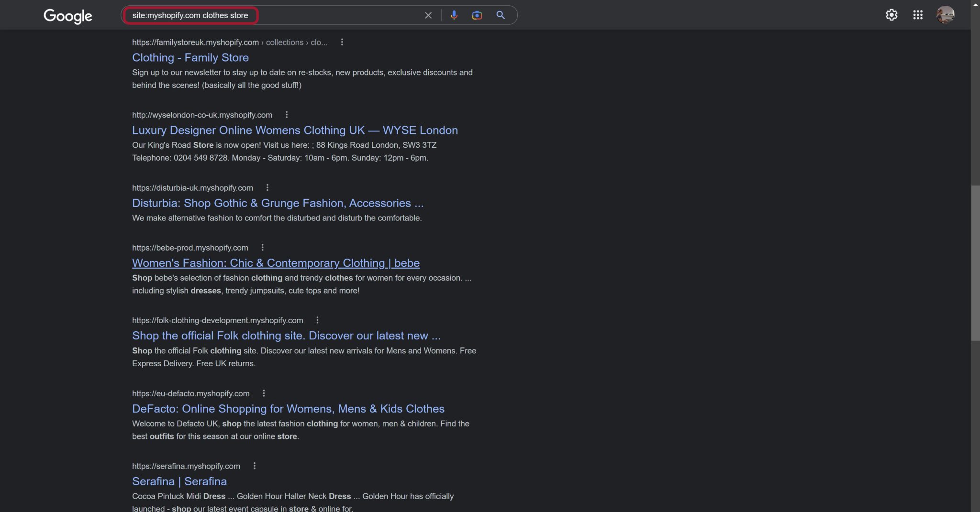Image resolution: width=980 pixels, height=512 pixels.
Task: Open Google apps grid
Action: (x=917, y=15)
